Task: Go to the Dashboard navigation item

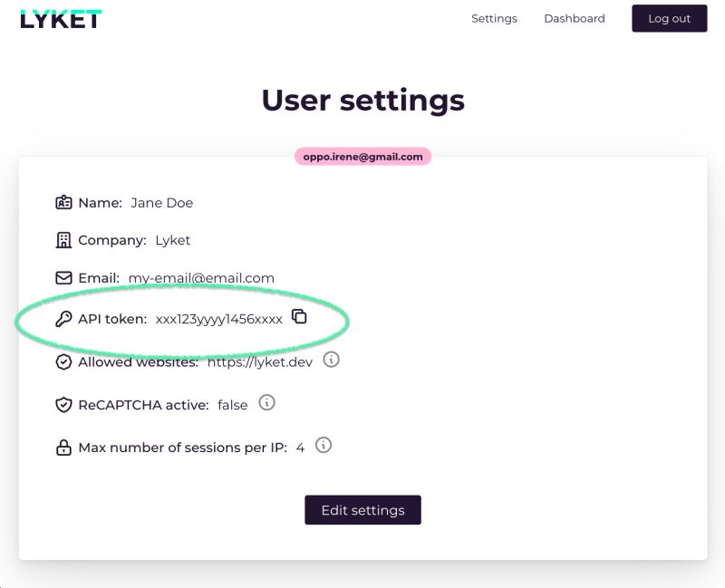Action: 575,18
